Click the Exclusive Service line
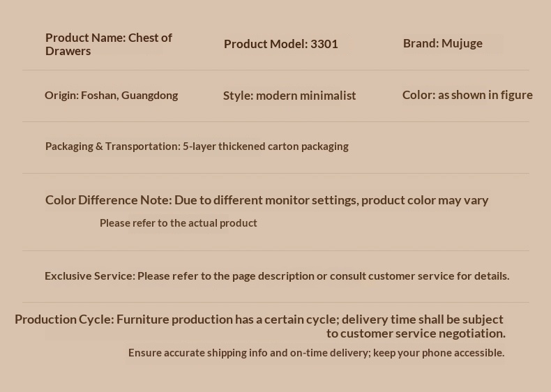Viewport: 551px width, 392px height. coord(276,276)
